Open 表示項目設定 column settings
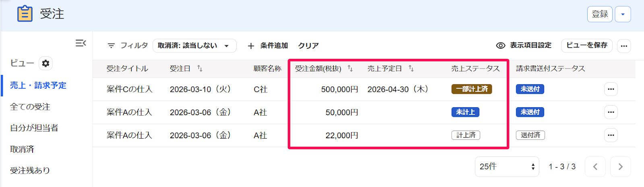The width and height of the screenshot is (644, 187). click(524, 46)
